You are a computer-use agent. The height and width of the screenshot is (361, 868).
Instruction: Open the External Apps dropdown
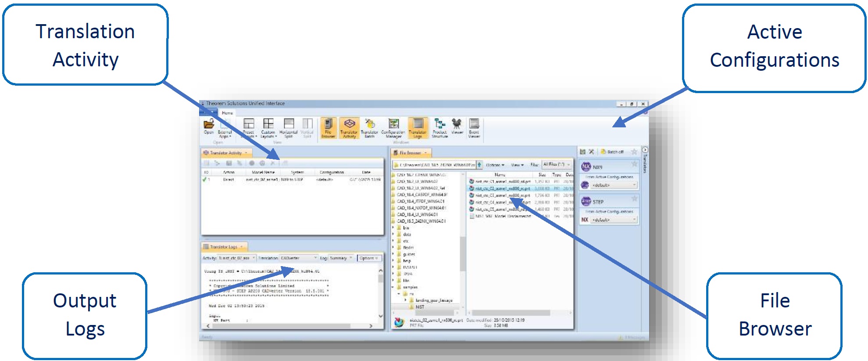[225, 127]
